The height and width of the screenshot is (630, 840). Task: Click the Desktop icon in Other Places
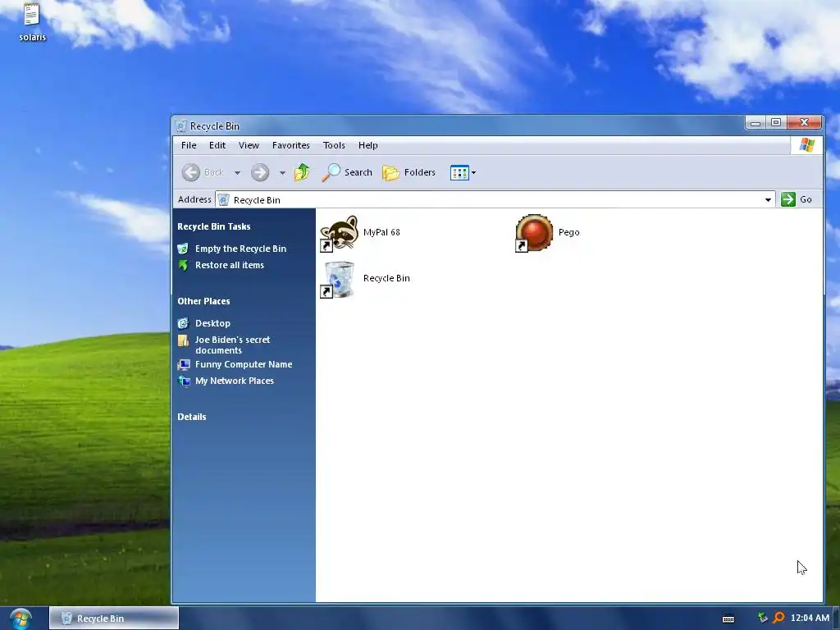click(x=183, y=323)
